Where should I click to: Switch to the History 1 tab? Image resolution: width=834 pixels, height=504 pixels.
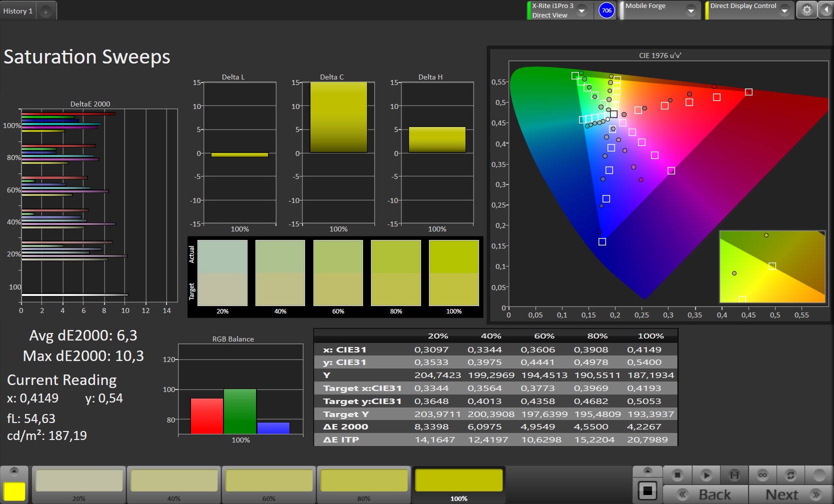18,11
